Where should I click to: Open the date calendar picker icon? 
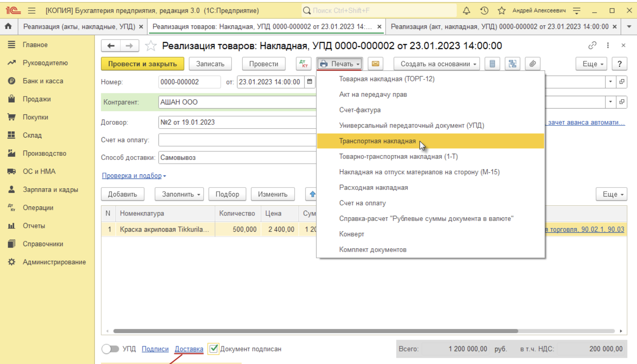point(310,82)
